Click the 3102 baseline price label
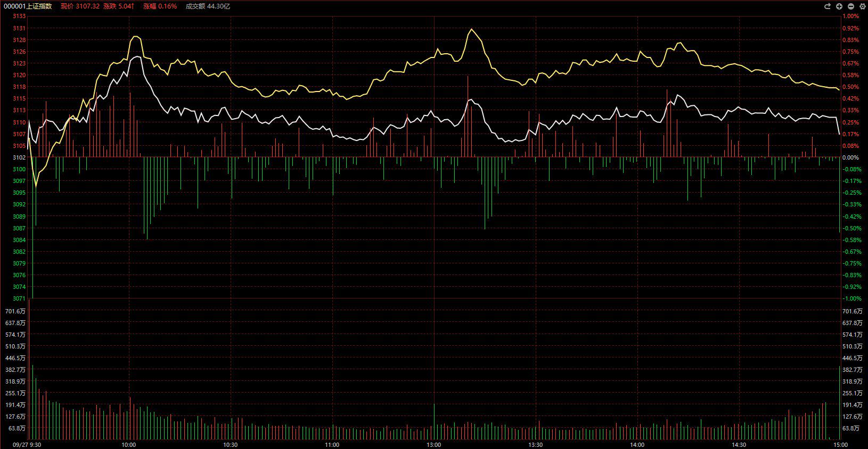This screenshot has width=868, height=449. 19,157
